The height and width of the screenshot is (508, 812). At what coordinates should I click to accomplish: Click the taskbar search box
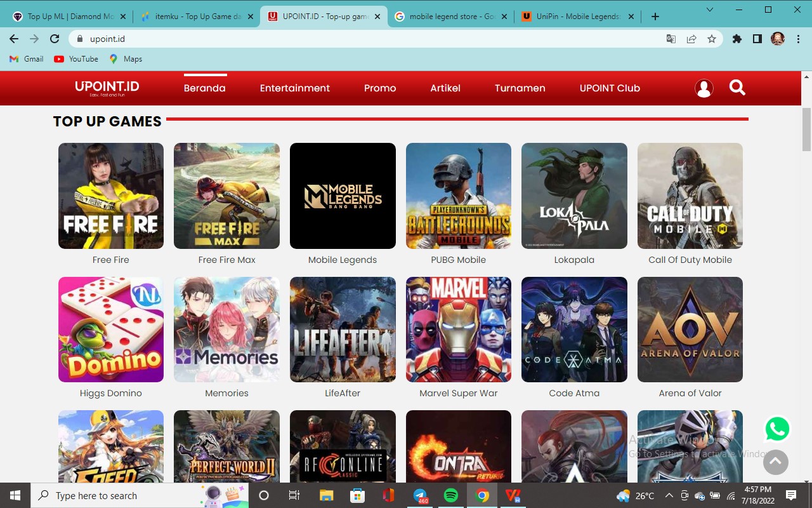[140, 495]
